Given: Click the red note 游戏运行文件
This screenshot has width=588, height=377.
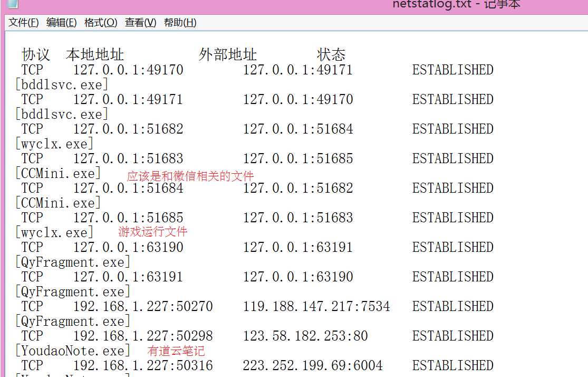Looking at the screenshot, I should pyautogui.click(x=152, y=232).
